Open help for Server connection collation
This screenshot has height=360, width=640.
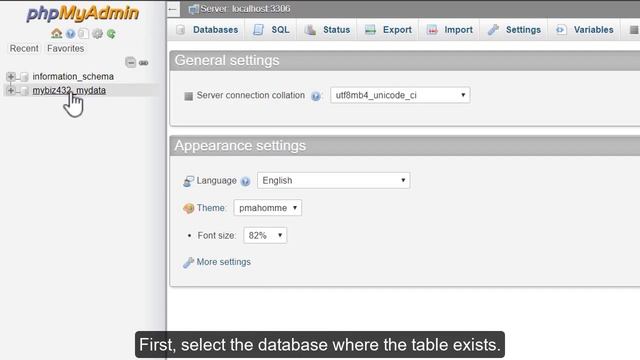tap(316, 96)
